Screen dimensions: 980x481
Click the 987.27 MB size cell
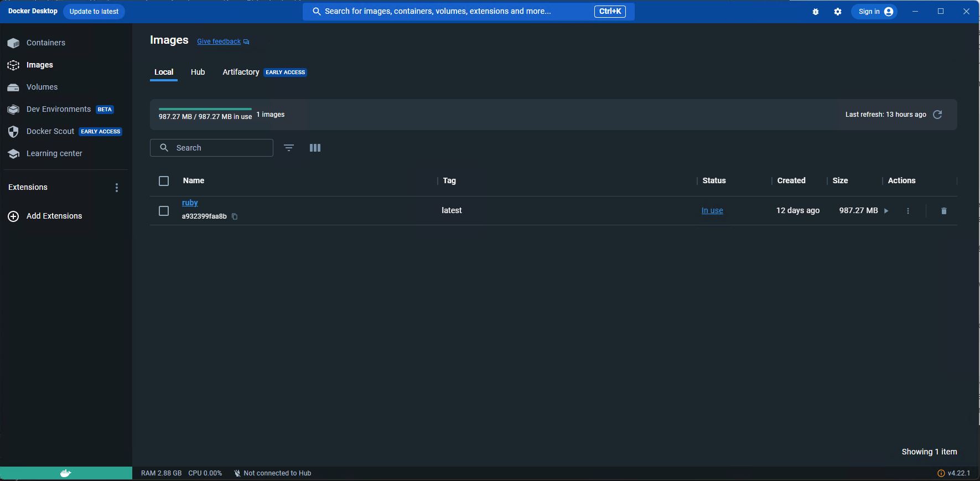(858, 210)
